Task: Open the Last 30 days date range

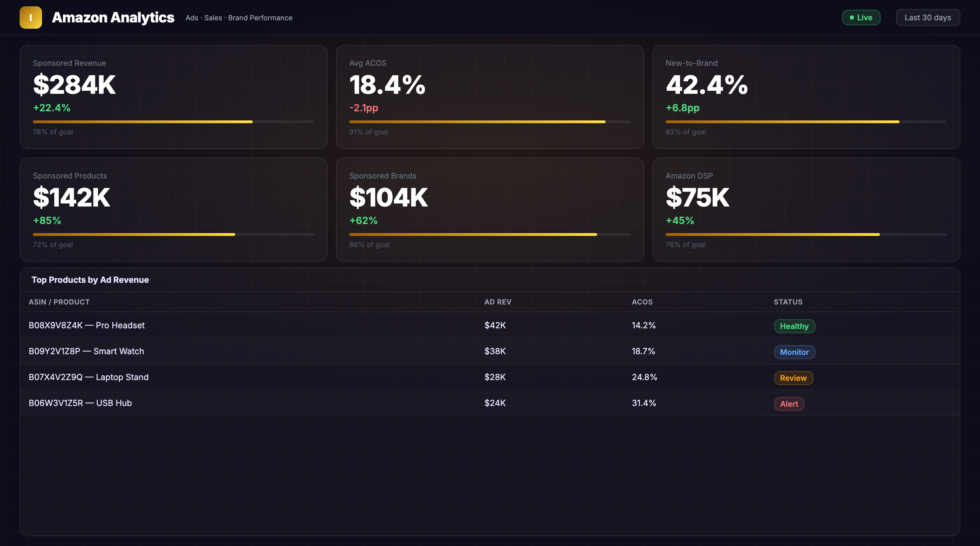Action: (x=928, y=17)
